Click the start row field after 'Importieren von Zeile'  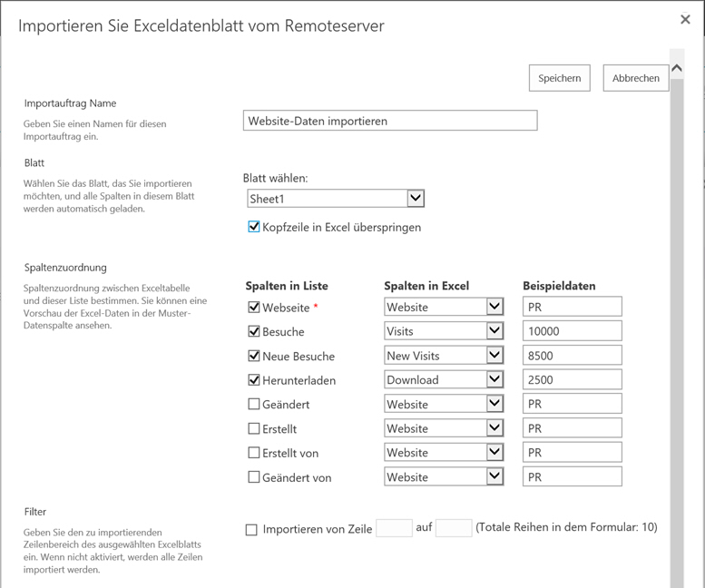pos(394,528)
